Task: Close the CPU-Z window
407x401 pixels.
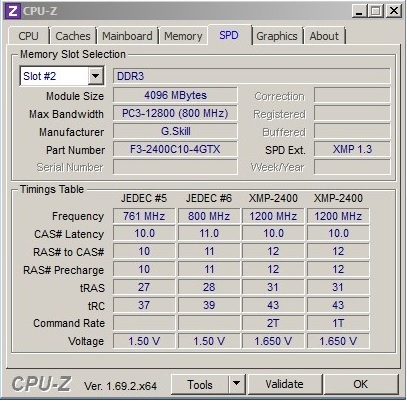Action: tap(393, 12)
